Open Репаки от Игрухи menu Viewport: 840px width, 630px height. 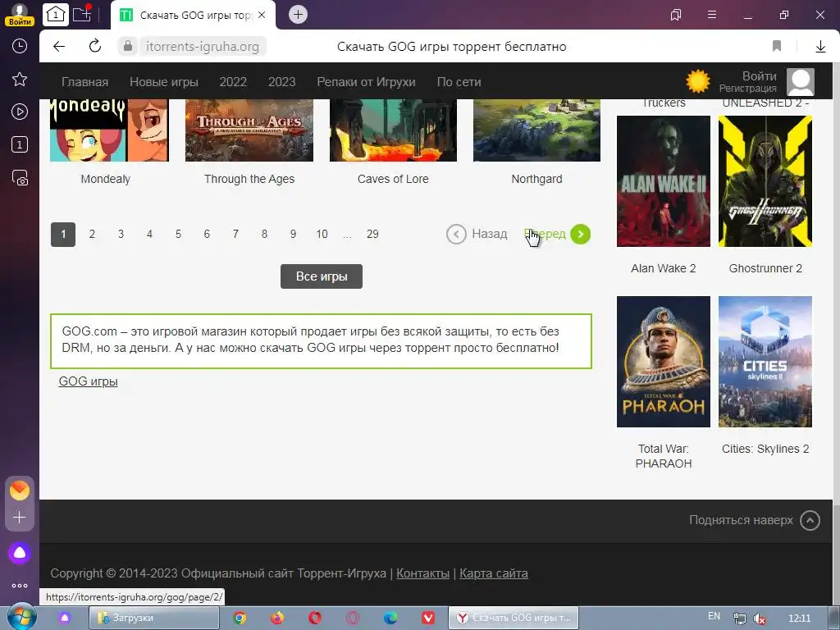pyautogui.click(x=366, y=82)
